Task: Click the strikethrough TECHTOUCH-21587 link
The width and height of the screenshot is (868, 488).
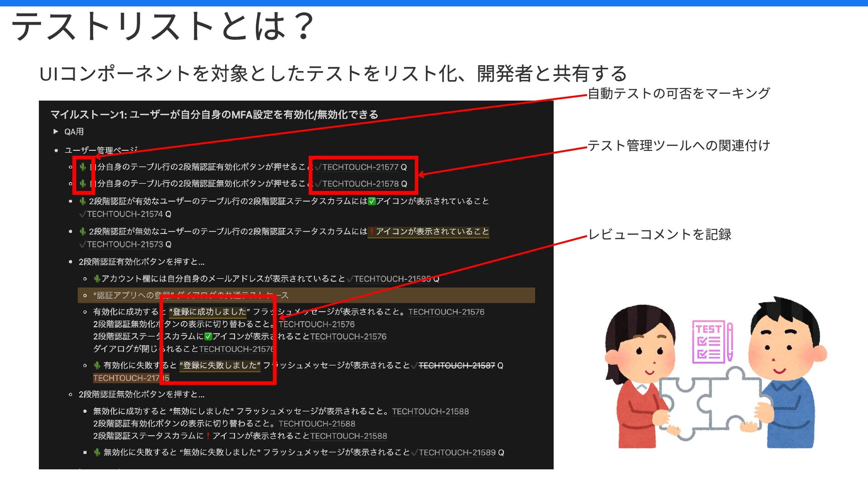Action: click(x=457, y=366)
